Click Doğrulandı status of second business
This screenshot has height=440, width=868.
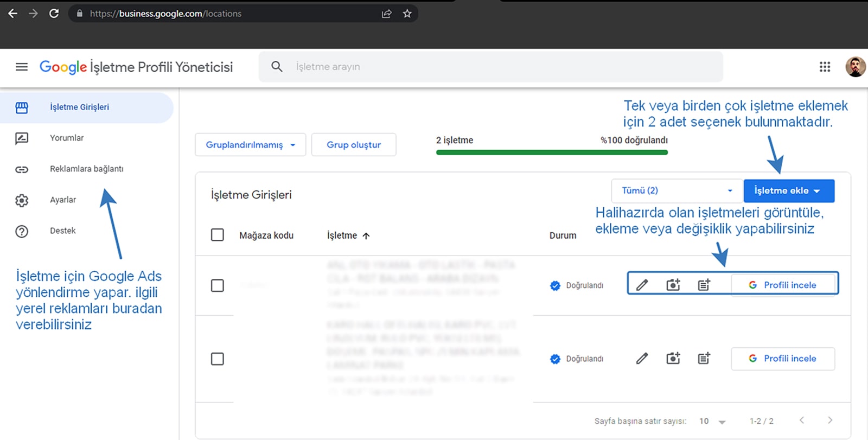click(577, 359)
